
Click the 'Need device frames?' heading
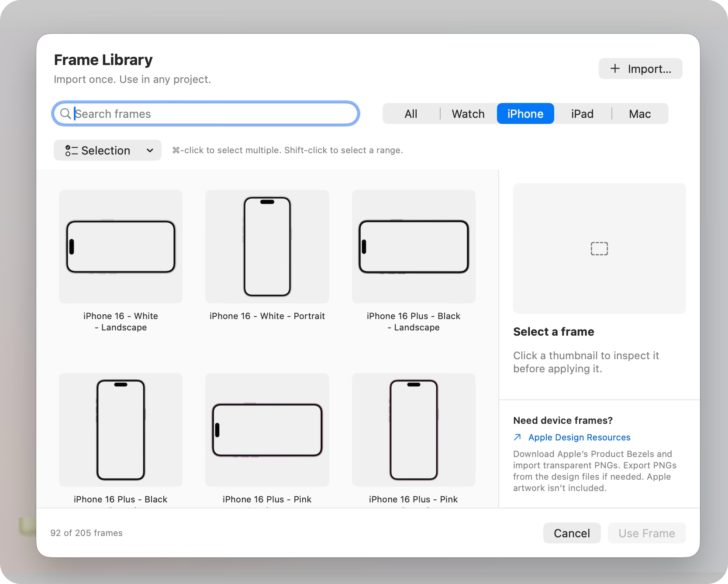(x=563, y=420)
